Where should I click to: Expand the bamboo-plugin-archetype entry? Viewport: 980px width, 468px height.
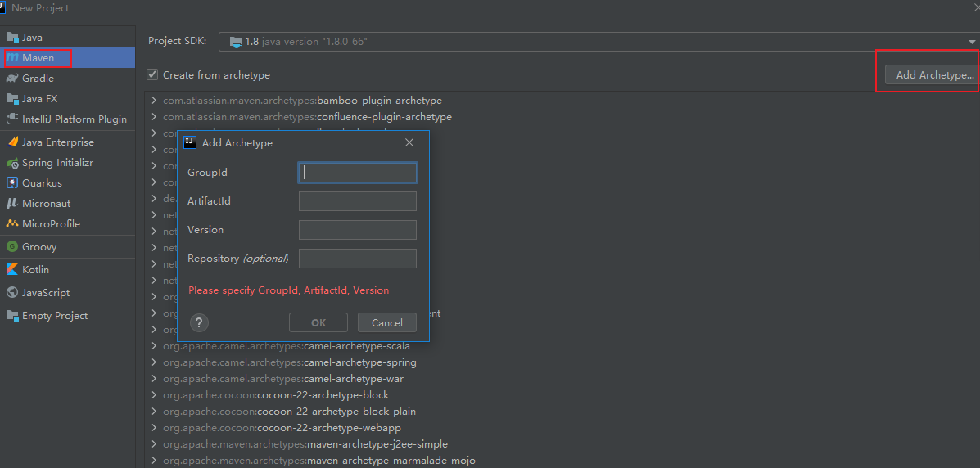click(x=153, y=100)
